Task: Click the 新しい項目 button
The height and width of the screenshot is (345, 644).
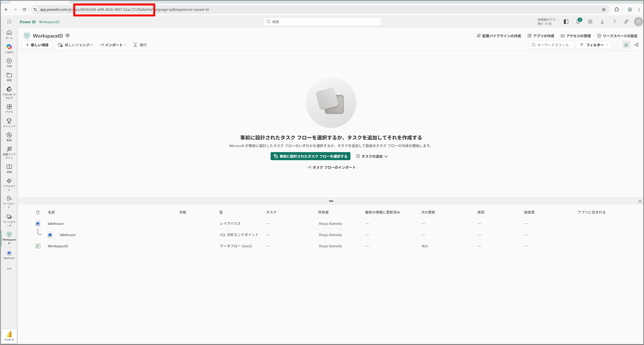Action: pyautogui.click(x=37, y=45)
